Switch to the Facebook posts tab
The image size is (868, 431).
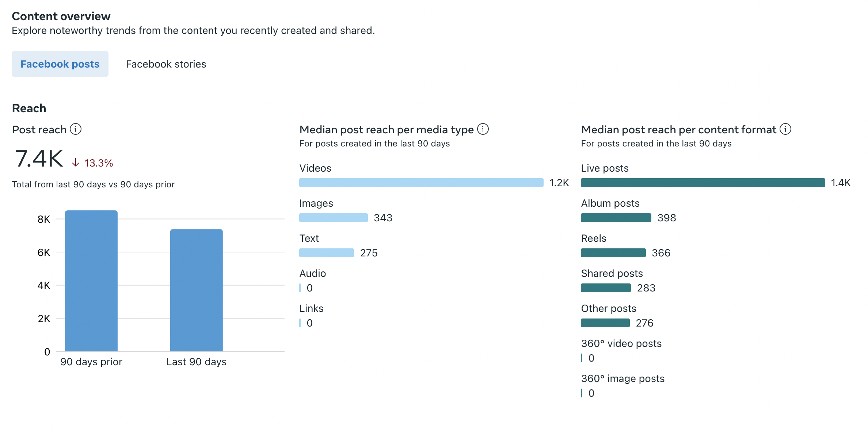pyautogui.click(x=60, y=64)
